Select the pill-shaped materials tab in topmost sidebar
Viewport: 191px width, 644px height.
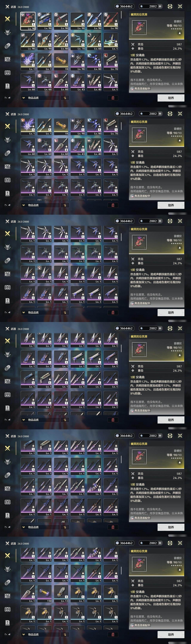click(x=7, y=46)
